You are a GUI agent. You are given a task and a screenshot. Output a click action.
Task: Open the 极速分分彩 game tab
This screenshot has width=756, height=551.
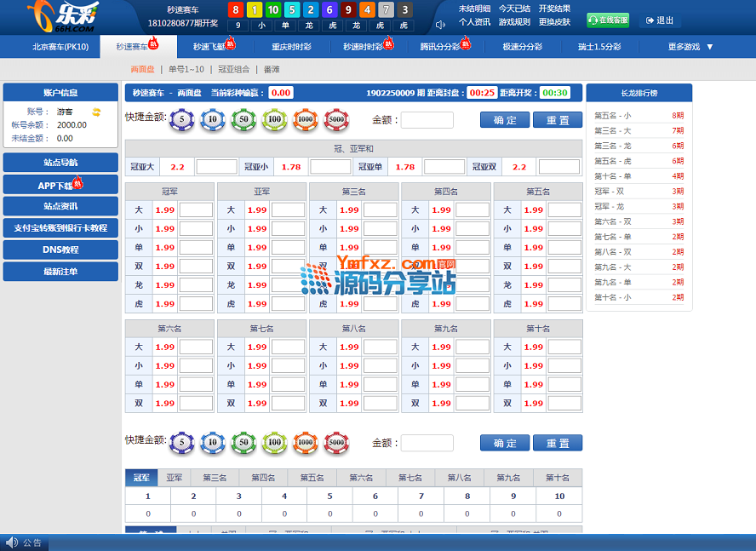tap(522, 47)
